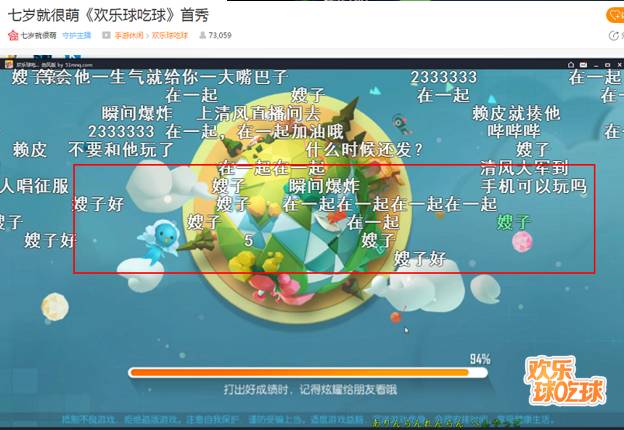Click the 94% loading percentage label
Screen dimensions: 624x430
[x=480, y=359]
